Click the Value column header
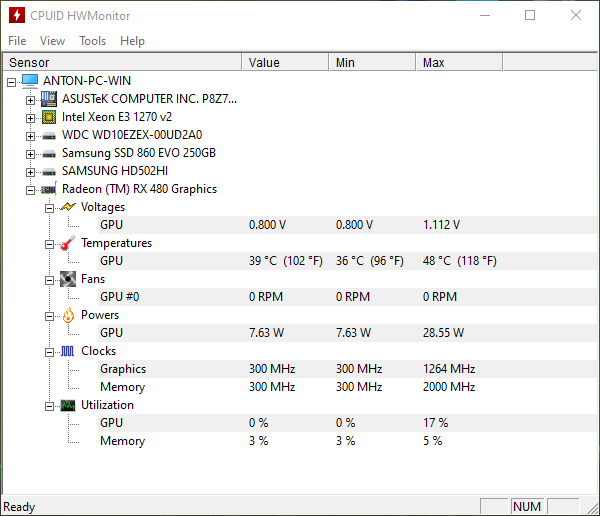Image resolution: width=600 pixels, height=516 pixels. pos(285,62)
